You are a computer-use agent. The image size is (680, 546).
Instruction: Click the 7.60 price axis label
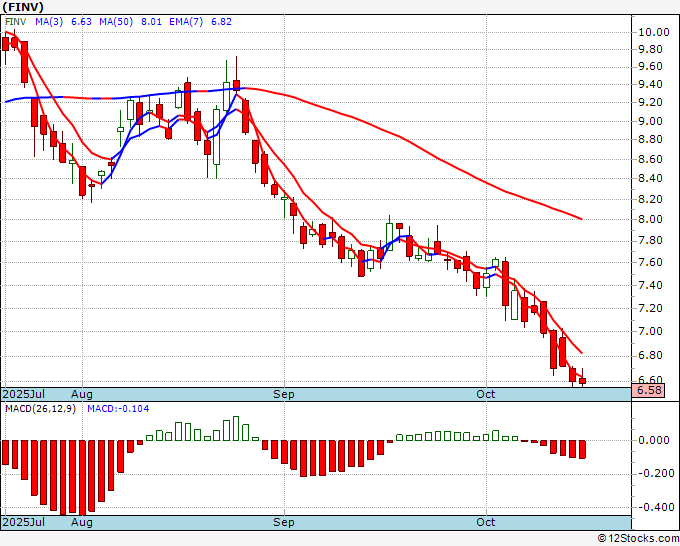[651, 262]
